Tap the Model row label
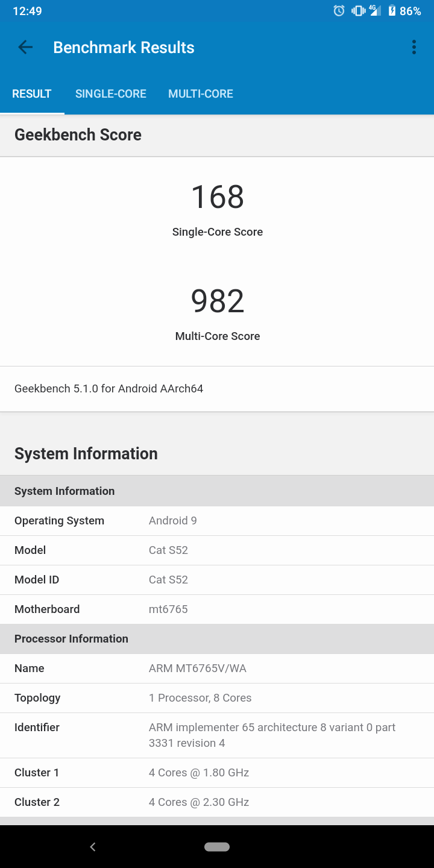Screen dimensions: 434x868 [30, 550]
